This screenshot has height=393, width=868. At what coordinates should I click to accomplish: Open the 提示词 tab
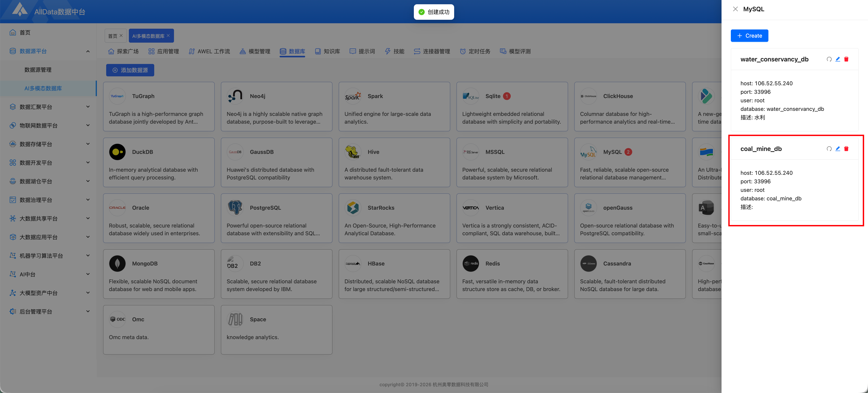coord(362,51)
